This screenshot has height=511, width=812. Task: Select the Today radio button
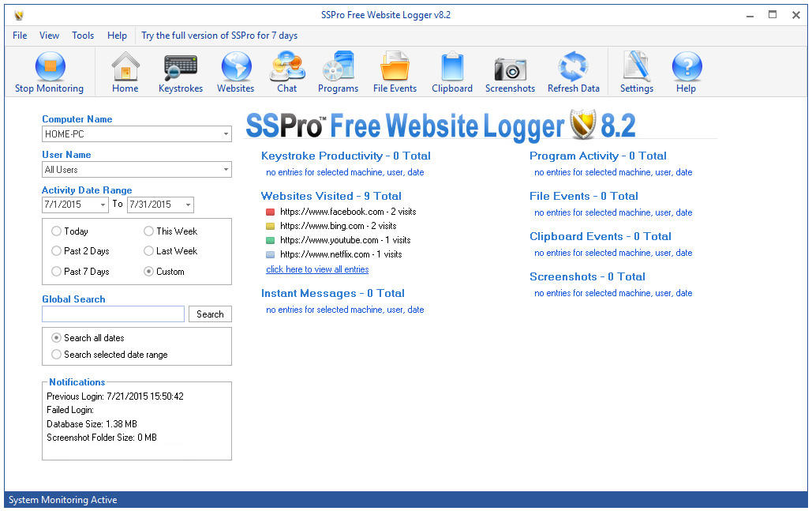56,231
